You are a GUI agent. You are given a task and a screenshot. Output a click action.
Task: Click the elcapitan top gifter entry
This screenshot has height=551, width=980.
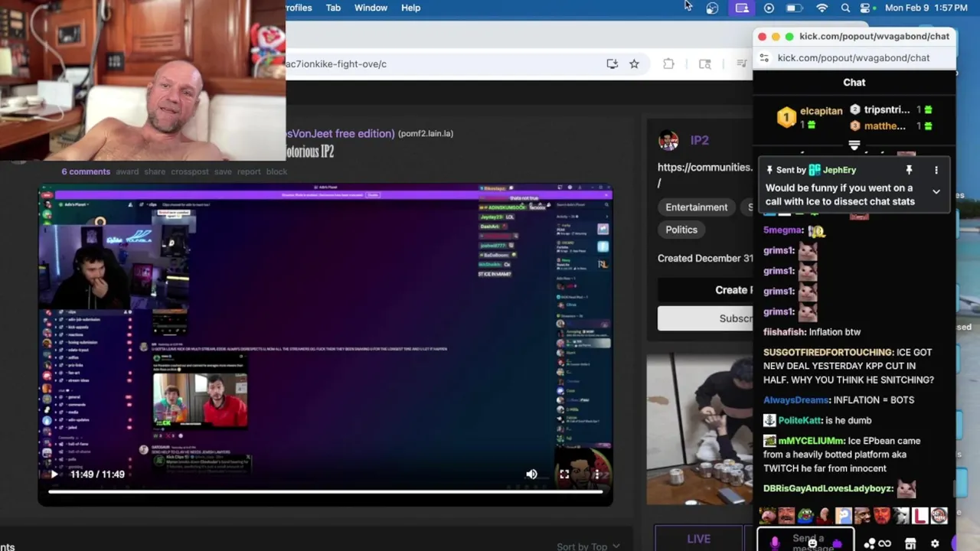click(x=809, y=117)
